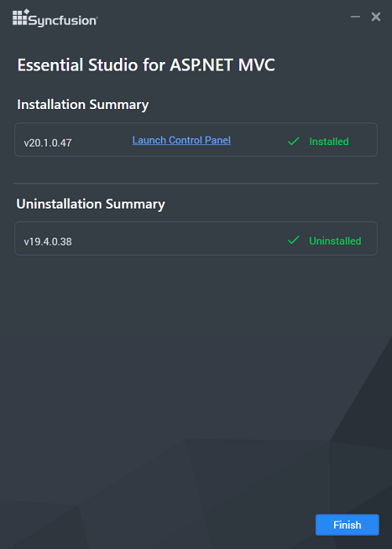The height and width of the screenshot is (549, 392).
Task: Click the Syncfusion grid logo icon
Action: coord(20,17)
